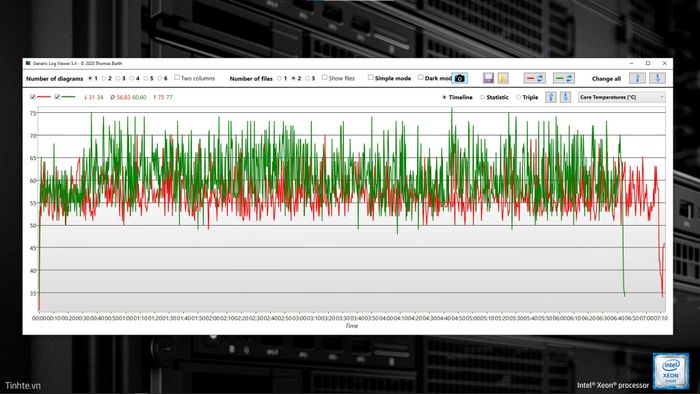Click the diagram down arrow beside dropdown
The height and width of the screenshot is (394, 700).
tap(565, 97)
